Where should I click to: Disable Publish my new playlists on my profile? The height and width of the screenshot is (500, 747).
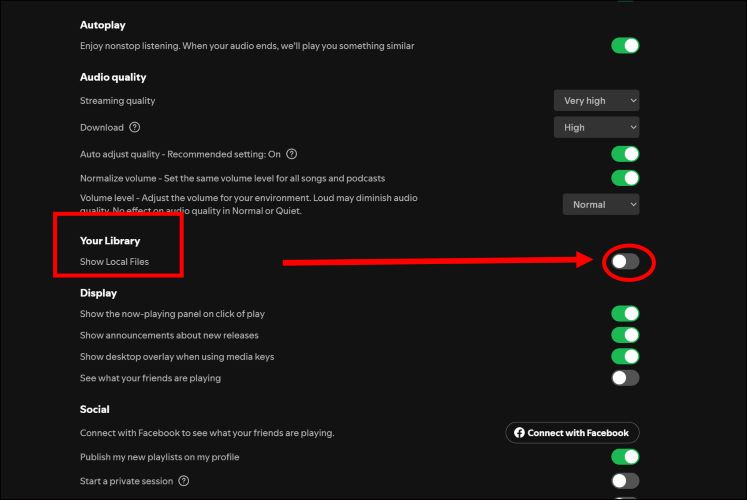[x=625, y=457]
